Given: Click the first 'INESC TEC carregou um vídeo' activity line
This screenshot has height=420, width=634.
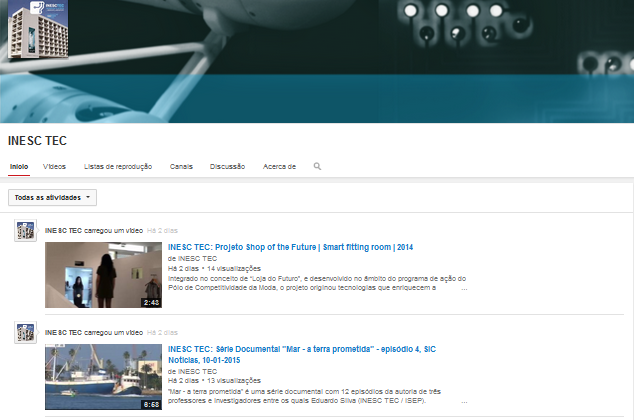Looking at the screenshot, I should pos(94,230).
